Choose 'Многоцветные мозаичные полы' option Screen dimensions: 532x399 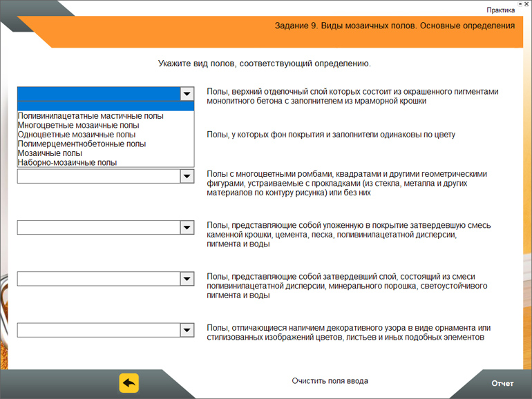[78, 126]
